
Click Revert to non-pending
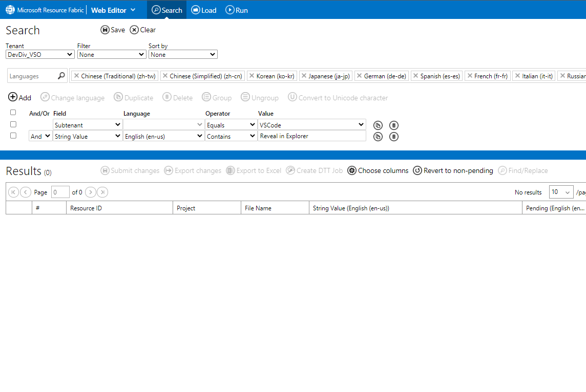[x=453, y=170]
